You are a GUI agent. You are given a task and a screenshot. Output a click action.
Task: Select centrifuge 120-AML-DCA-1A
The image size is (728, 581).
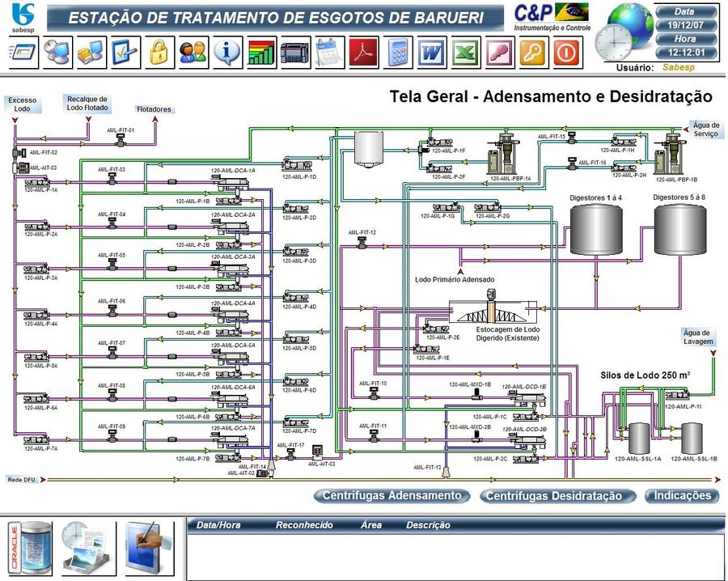click(x=232, y=183)
